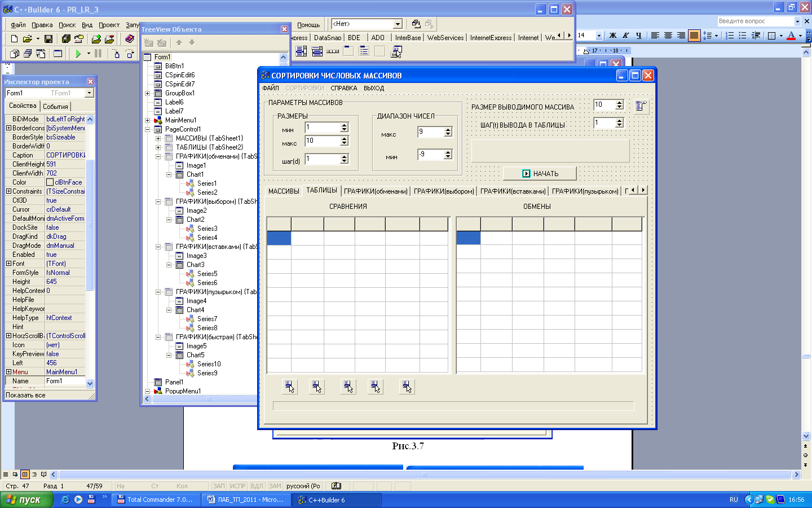Toggle numbered list in Word toolbar

(x=730, y=36)
